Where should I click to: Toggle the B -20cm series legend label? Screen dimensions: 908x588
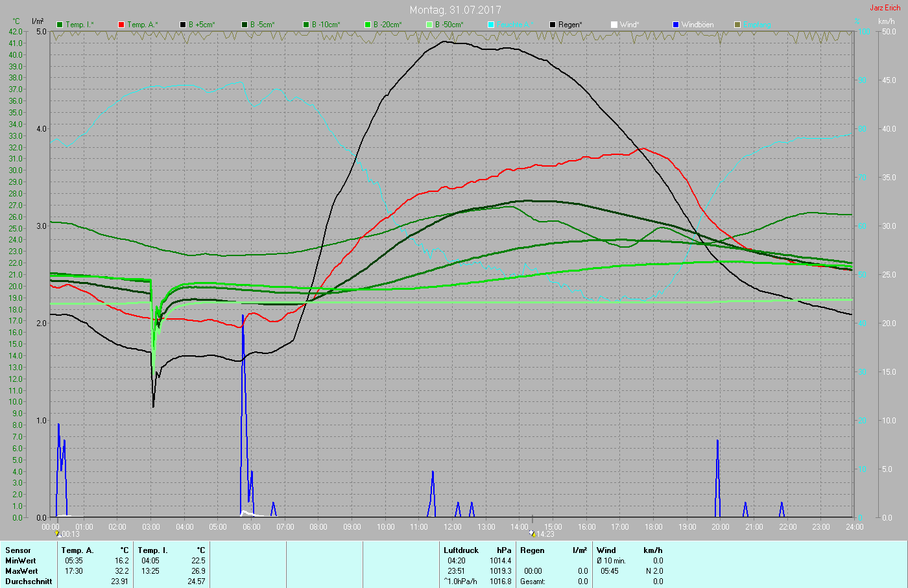point(387,25)
